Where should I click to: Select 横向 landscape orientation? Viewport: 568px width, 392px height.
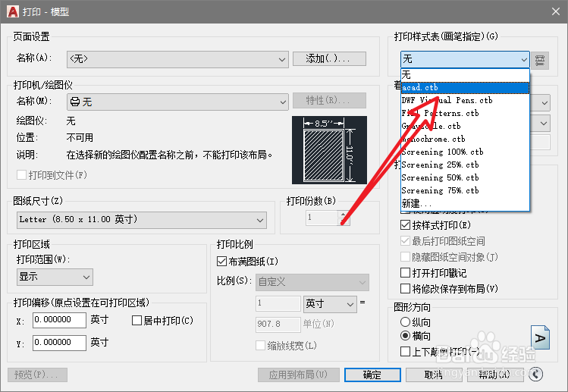[405, 335]
